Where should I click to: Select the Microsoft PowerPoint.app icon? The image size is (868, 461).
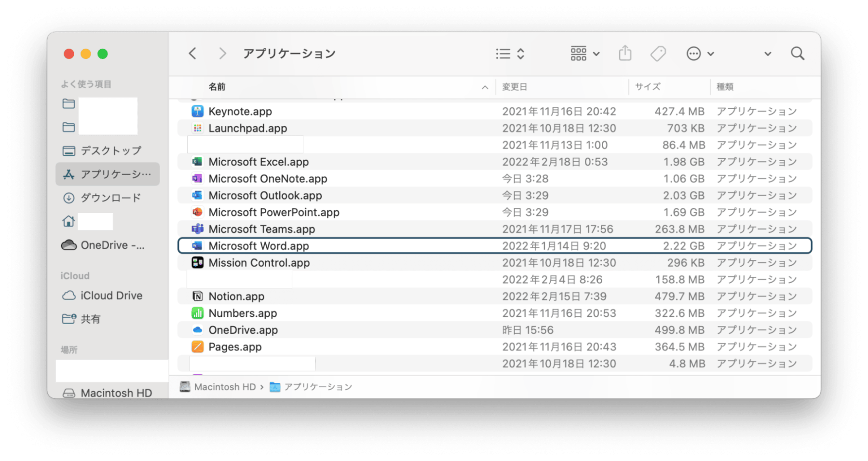pyautogui.click(x=197, y=212)
